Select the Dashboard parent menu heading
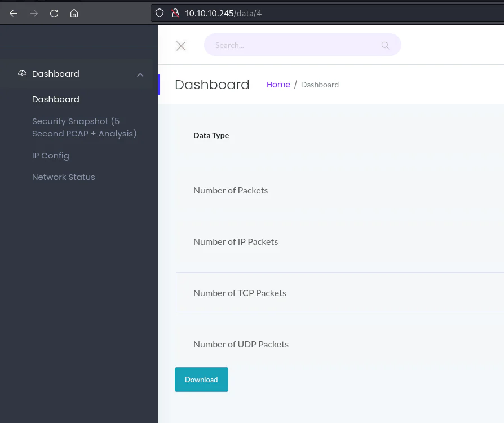This screenshot has width=504, height=423. (56, 74)
